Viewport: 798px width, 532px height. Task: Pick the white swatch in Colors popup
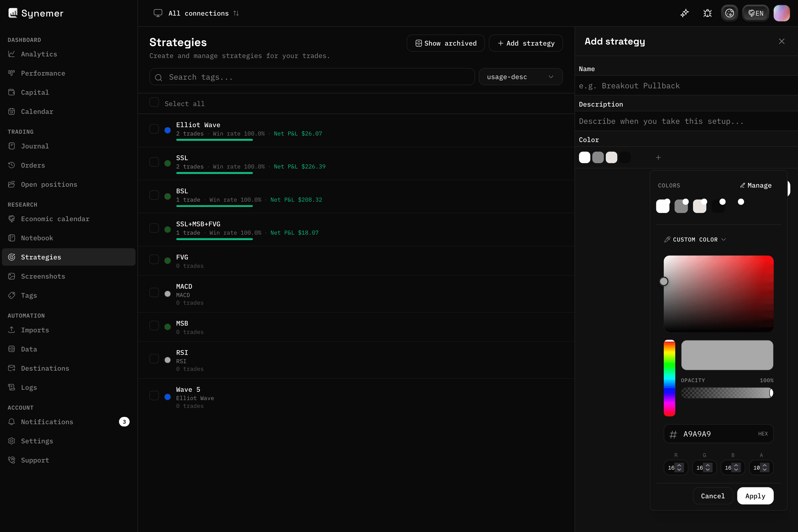[663, 206]
